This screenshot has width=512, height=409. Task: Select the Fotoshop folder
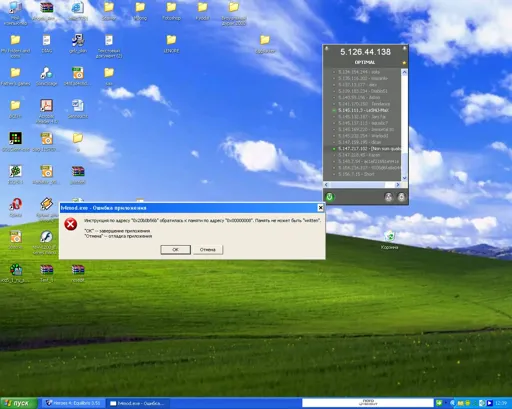[x=171, y=11]
